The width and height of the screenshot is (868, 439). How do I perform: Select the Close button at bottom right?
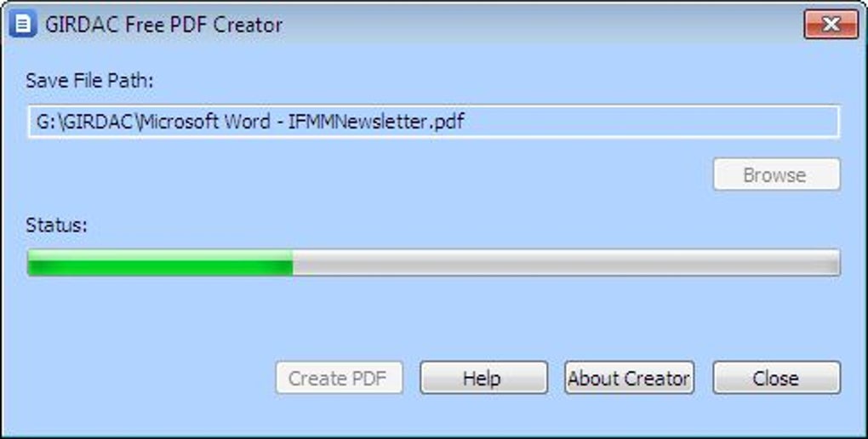776,378
